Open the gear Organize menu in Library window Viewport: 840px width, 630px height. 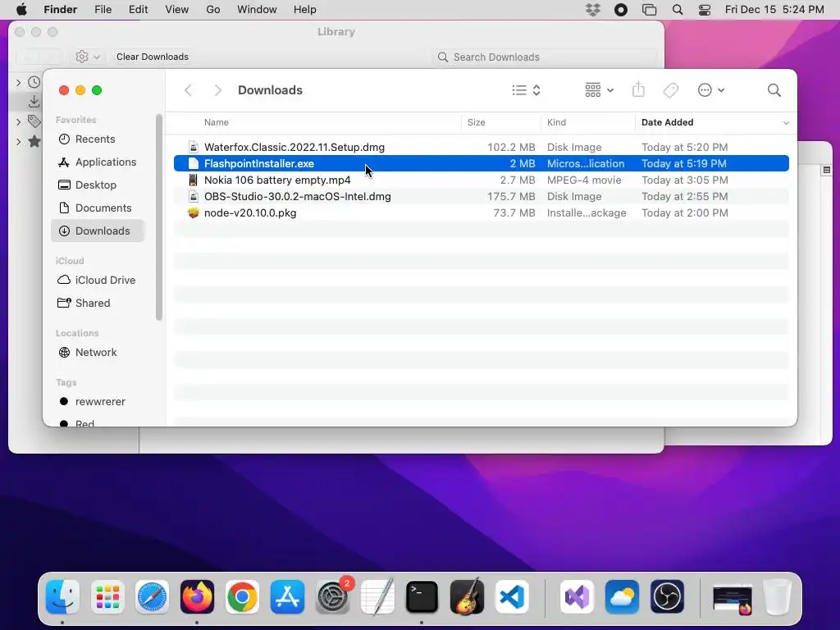88,57
